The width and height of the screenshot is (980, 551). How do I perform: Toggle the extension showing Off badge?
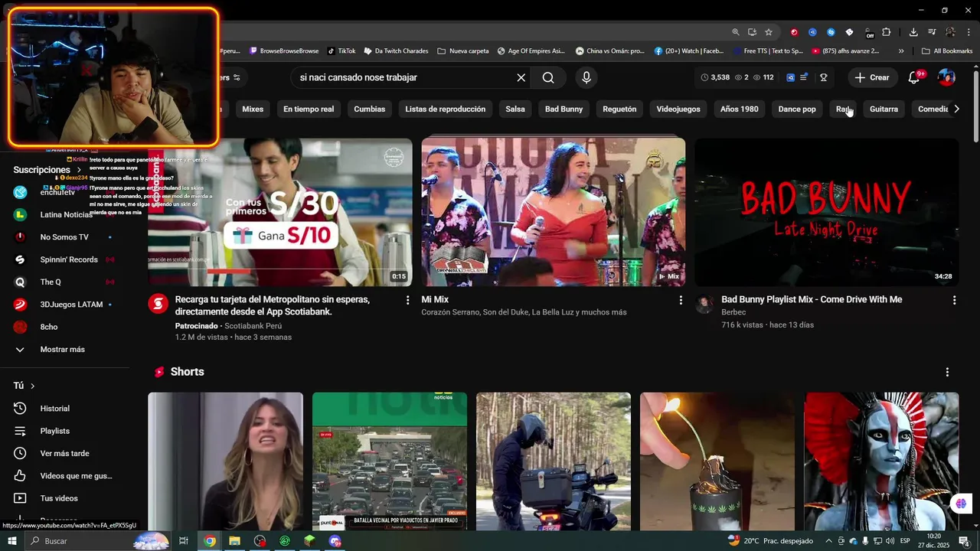coord(868,33)
